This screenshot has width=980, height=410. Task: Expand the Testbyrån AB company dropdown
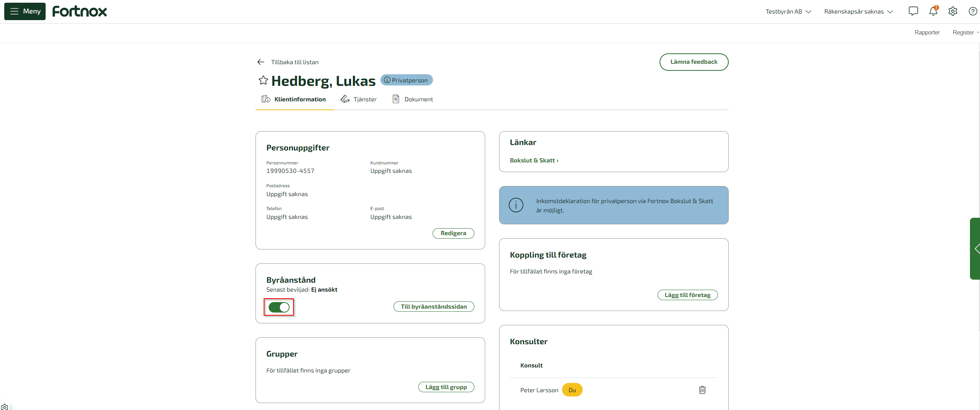pyautogui.click(x=788, y=12)
